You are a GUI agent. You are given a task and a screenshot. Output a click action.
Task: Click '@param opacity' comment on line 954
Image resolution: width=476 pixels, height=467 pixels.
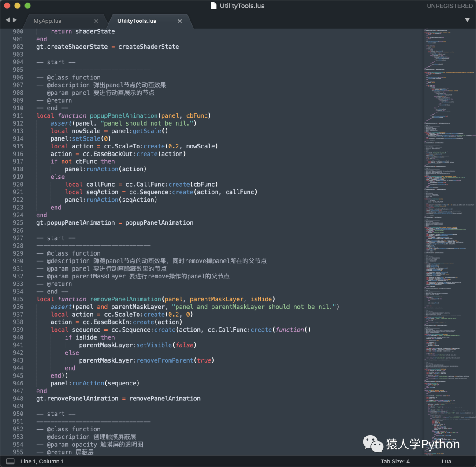point(72,445)
